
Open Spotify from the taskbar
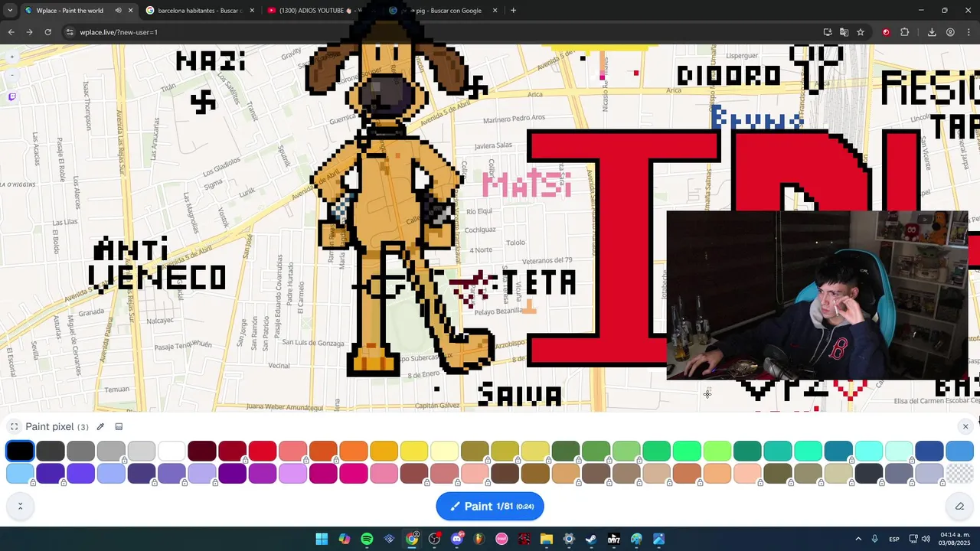(367, 539)
